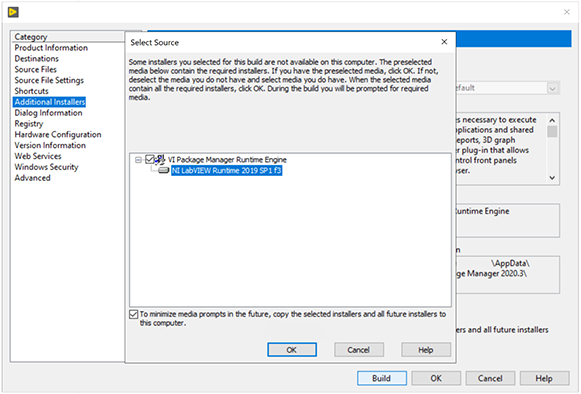Click scroll up arrow in description box
This screenshot has height=394, width=581.
[x=552, y=120]
